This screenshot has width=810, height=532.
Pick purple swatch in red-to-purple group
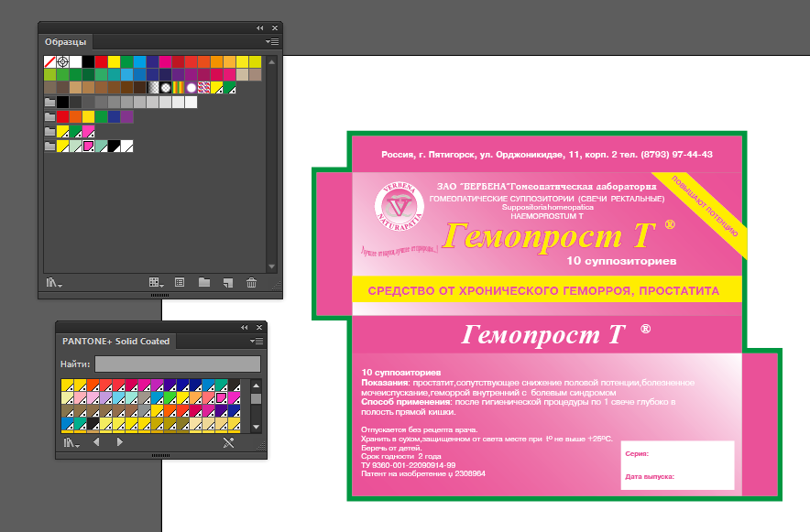pyautogui.click(x=127, y=116)
